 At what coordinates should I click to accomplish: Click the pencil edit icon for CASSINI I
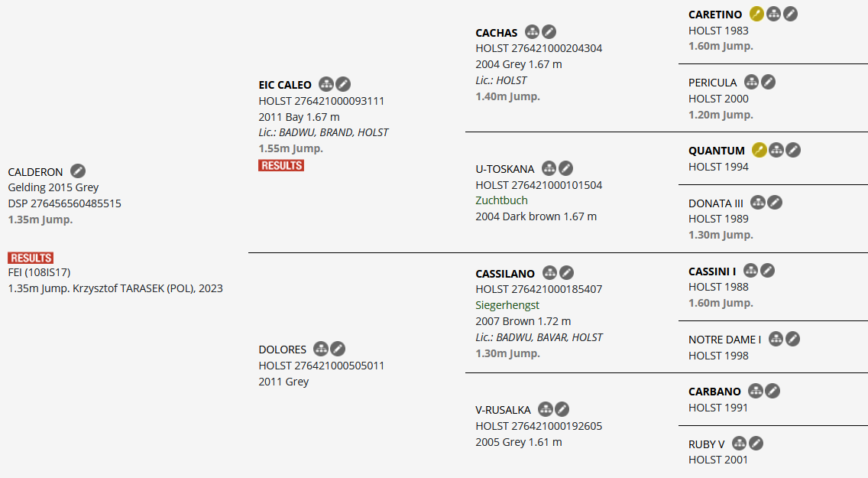click(x=767, y=270)
